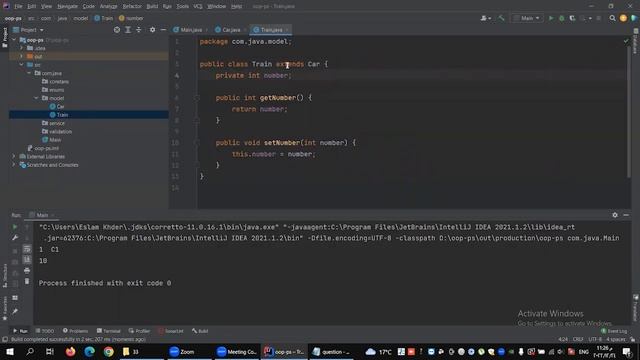Open the Event Log
The width and height of the screenshot is (640, 360).
click(x=614, y=331)
